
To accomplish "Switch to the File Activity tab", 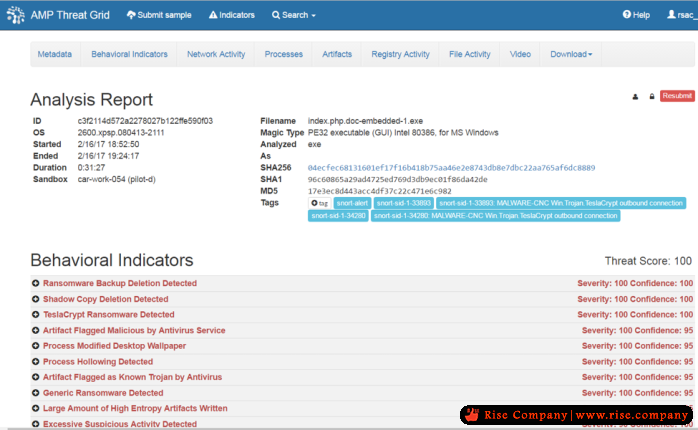I will 470,54.
